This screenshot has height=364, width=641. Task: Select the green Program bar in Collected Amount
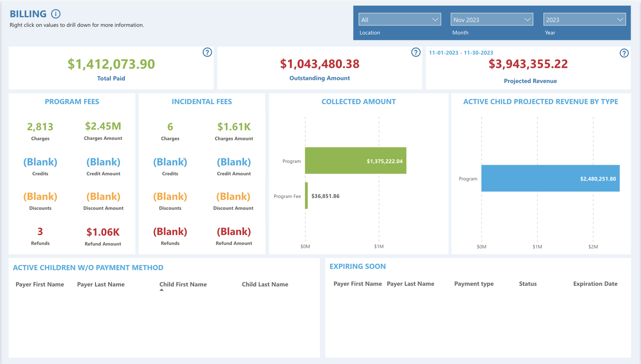tap(355, 160)
